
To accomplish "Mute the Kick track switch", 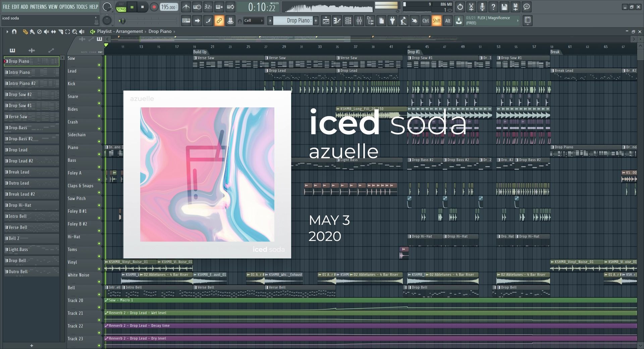I will (x=99, y=91).
